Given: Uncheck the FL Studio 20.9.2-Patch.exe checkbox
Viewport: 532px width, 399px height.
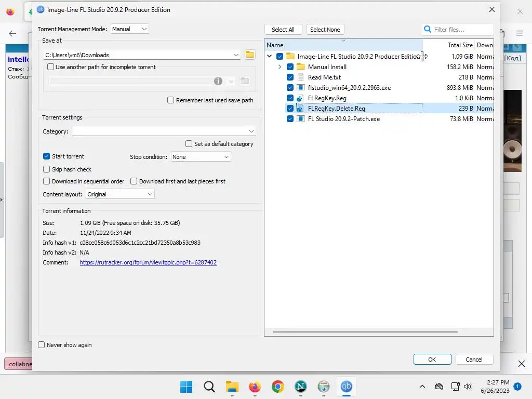Looking at the screenshot, I should (290, 119).
